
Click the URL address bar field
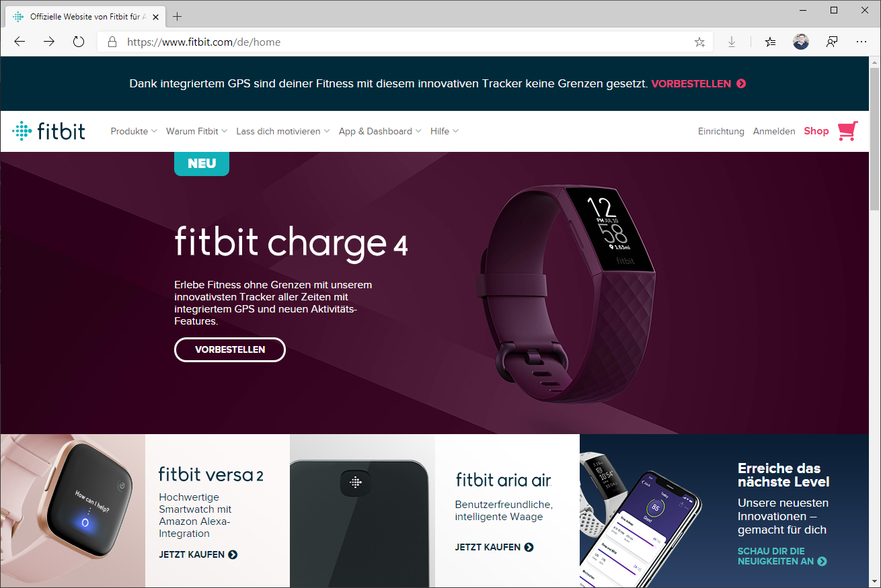[404, 42]
